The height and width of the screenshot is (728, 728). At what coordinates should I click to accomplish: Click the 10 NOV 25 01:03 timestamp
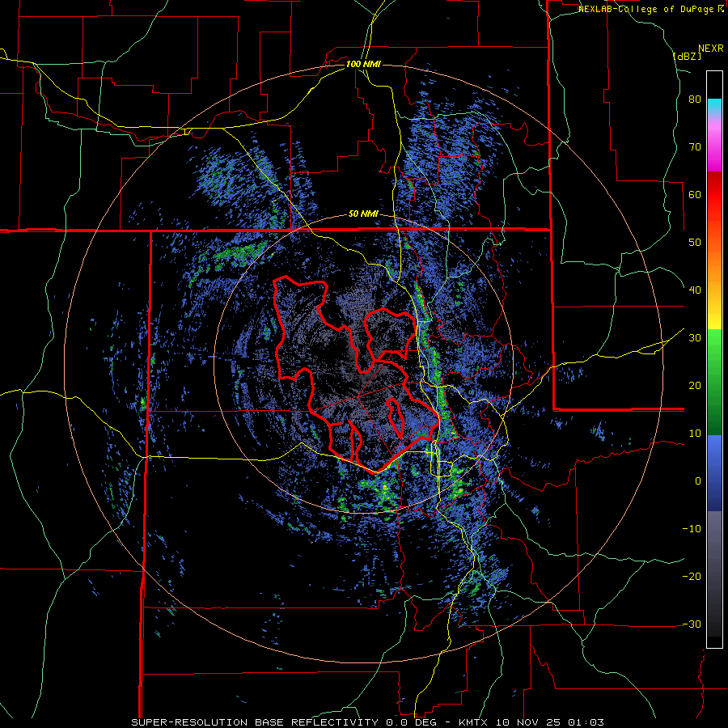point(550,722)
